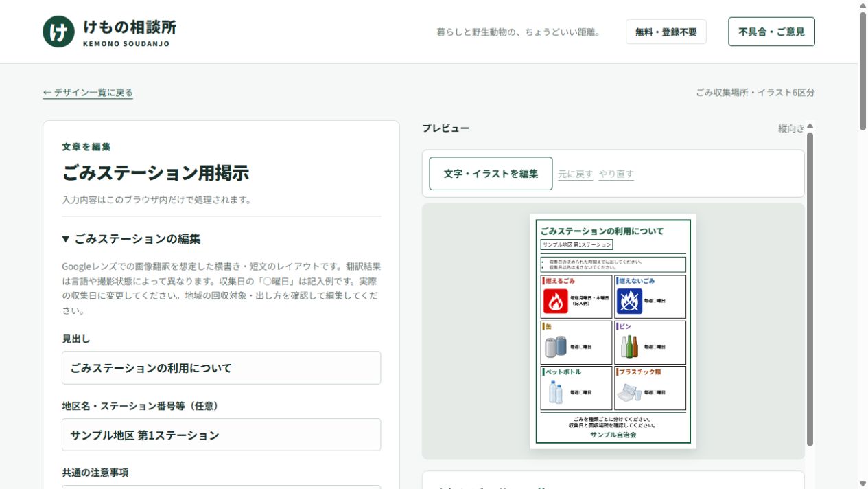Focus the 地区名・ステーション番号等 input field
Viewport: 868px width, 489px height.
221,435
